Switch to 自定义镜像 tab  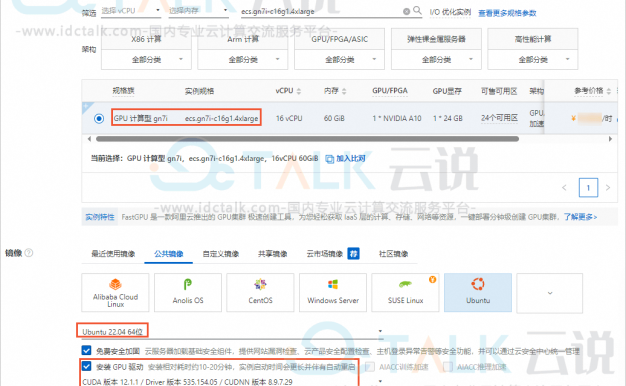coord(221,253)
